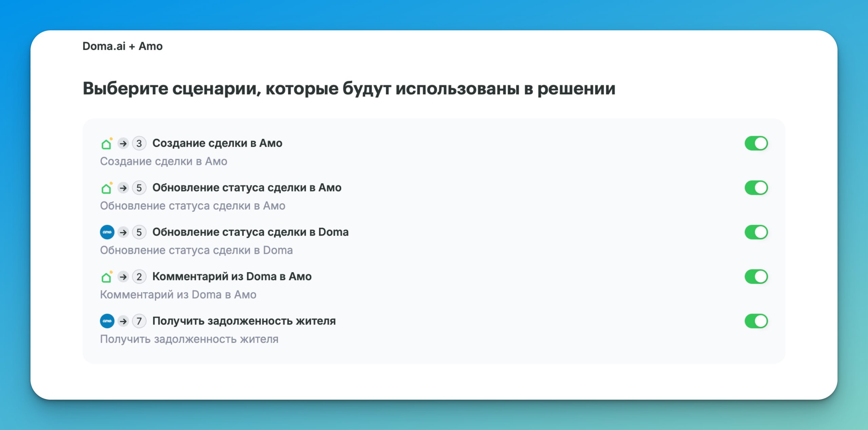Disable Создание сделки в Амо toggle
Image resolution: width=868 pixels, height=430 pixels.
pyautogui.click(x=756, y=143)
